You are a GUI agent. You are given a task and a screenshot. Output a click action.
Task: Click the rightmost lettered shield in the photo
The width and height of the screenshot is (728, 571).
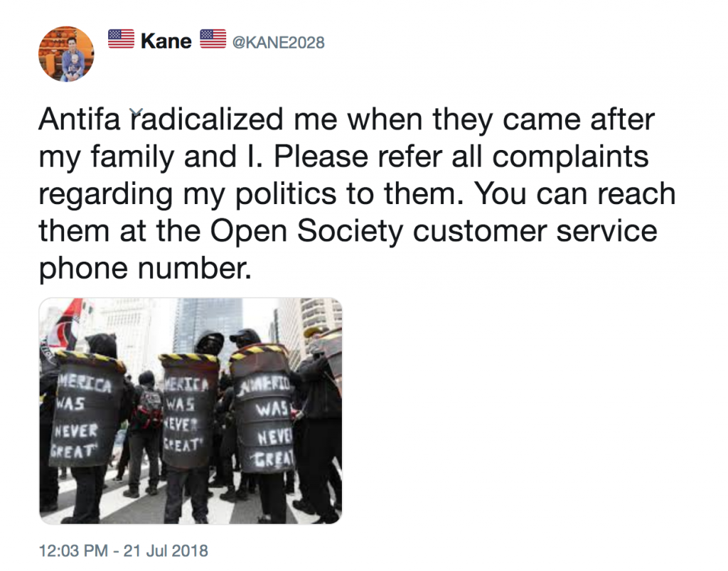tap(262, 409)
